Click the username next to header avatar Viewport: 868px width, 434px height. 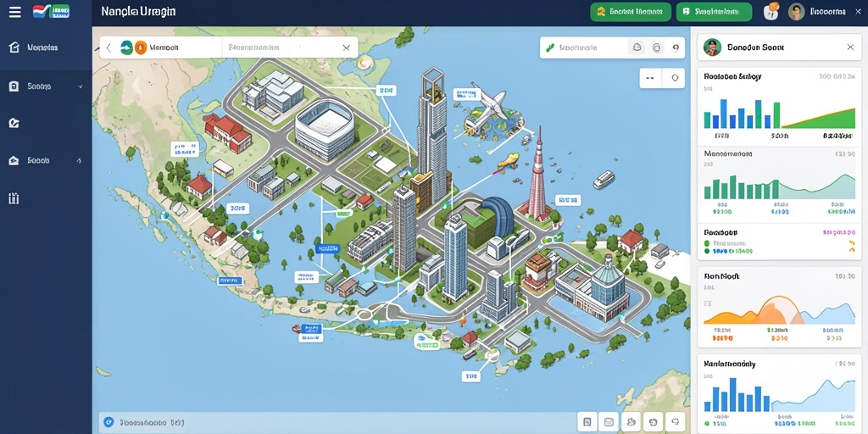[827, 12]
